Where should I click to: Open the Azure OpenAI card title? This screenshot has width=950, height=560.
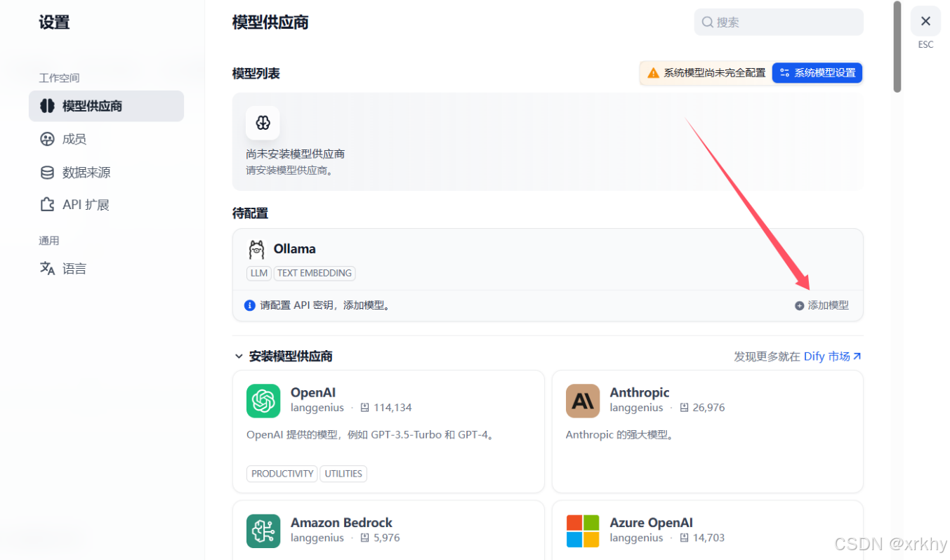pos(651,523)
